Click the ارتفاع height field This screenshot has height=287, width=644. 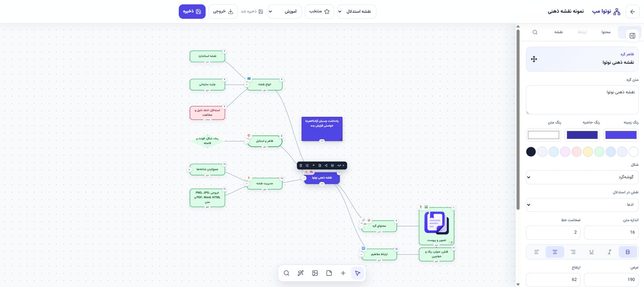(x=553, y=280)
